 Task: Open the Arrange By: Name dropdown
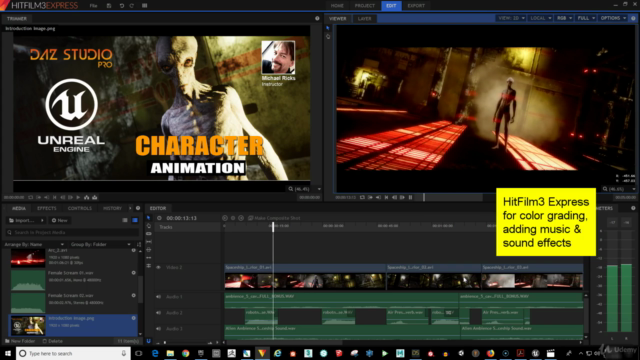(34, 244)
